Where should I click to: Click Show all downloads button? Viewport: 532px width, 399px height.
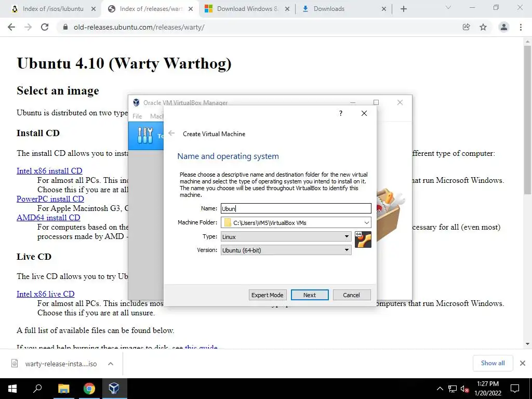(x=493, y=363)
